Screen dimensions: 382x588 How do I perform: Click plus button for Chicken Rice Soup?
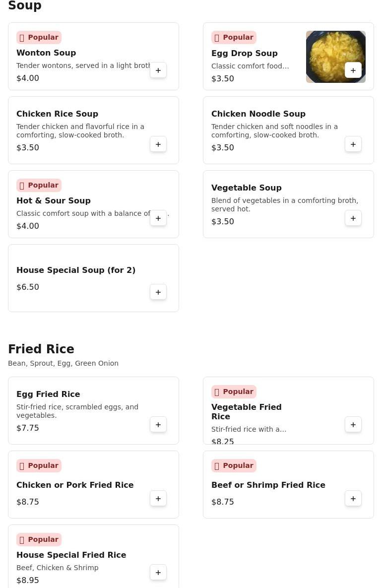158,144
